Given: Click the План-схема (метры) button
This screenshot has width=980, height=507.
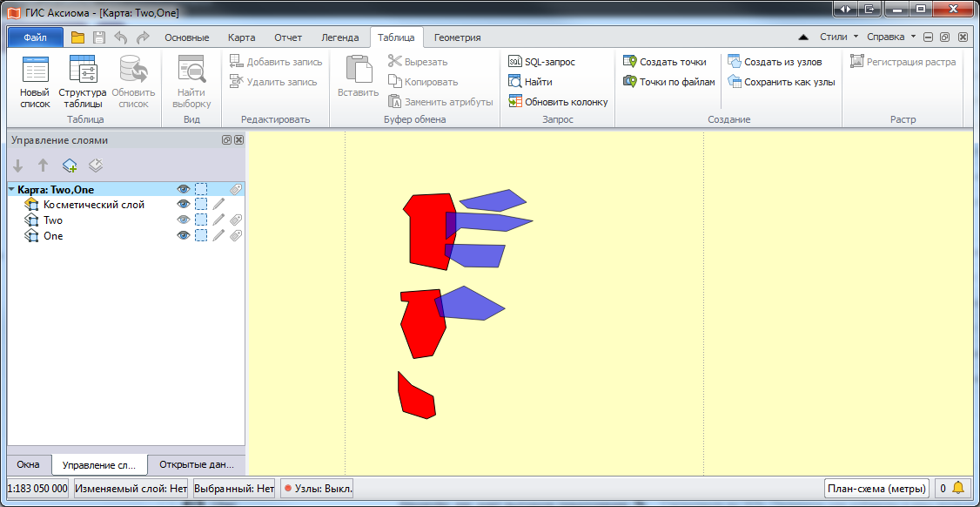Looking at the screenshot, I should click(x=876, y=489).
